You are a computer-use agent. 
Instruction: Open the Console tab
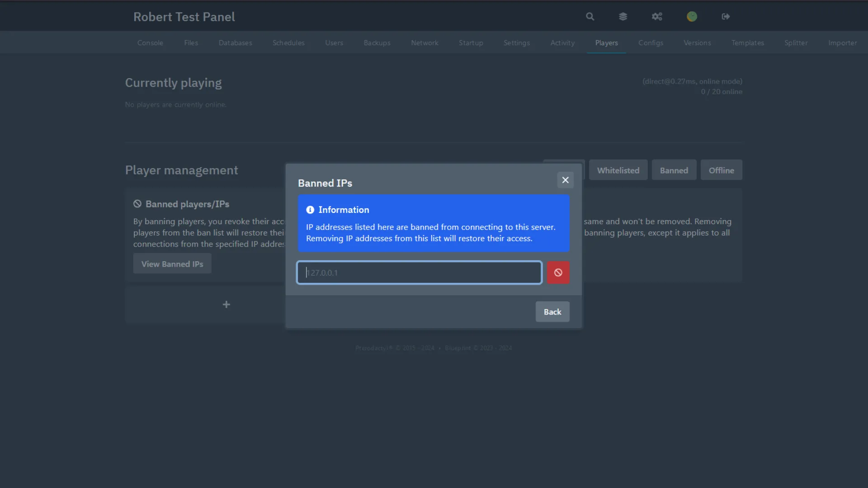[150, 43]
